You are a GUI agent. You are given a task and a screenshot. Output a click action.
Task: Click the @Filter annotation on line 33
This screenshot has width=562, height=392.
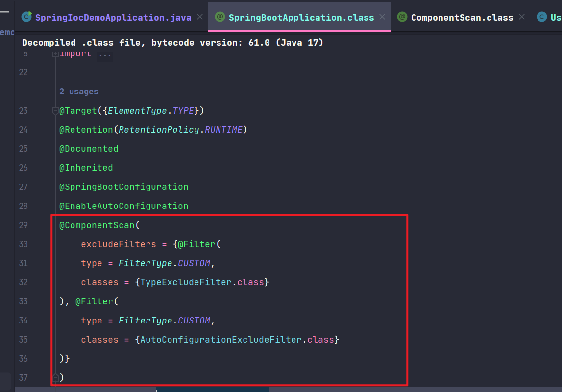[94, 301]
